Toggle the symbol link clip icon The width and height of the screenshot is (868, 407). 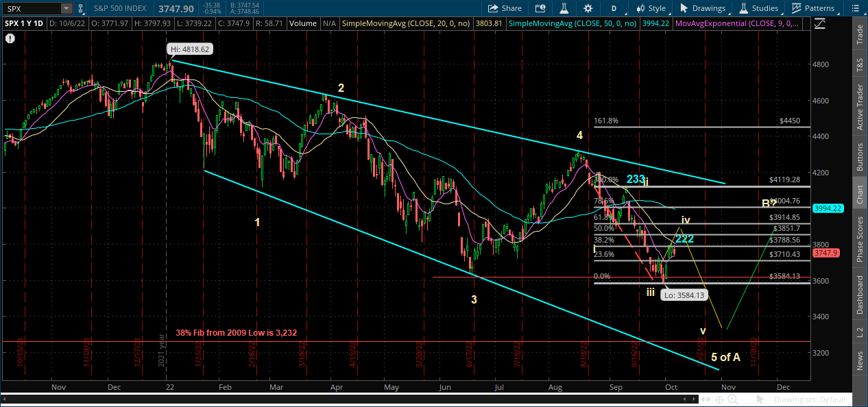pyautogui.click(x=81, y=8)
